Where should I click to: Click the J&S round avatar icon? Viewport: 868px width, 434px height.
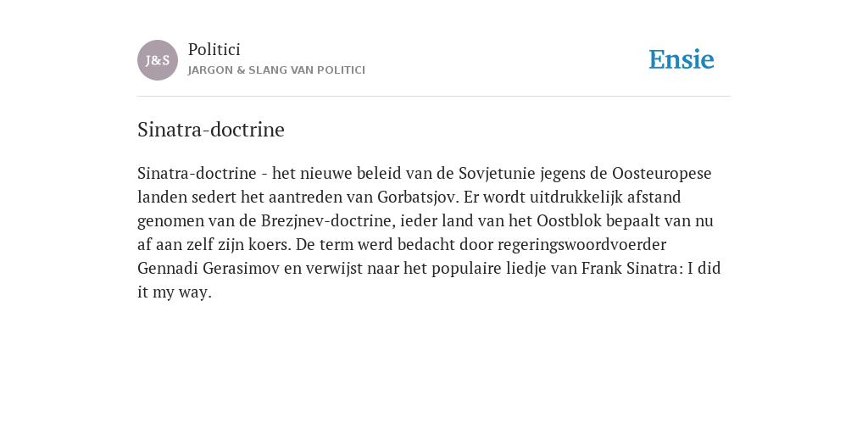click(x=158, y=60)
